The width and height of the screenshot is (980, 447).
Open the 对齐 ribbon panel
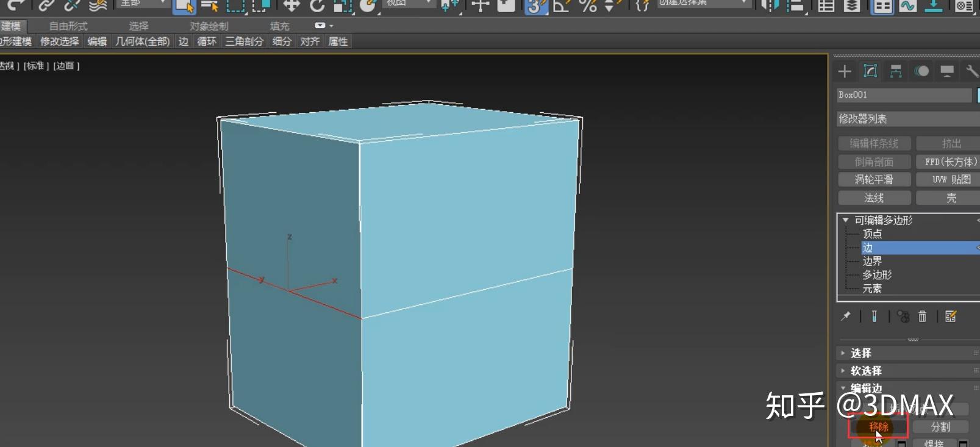click(x=310, y=41)
